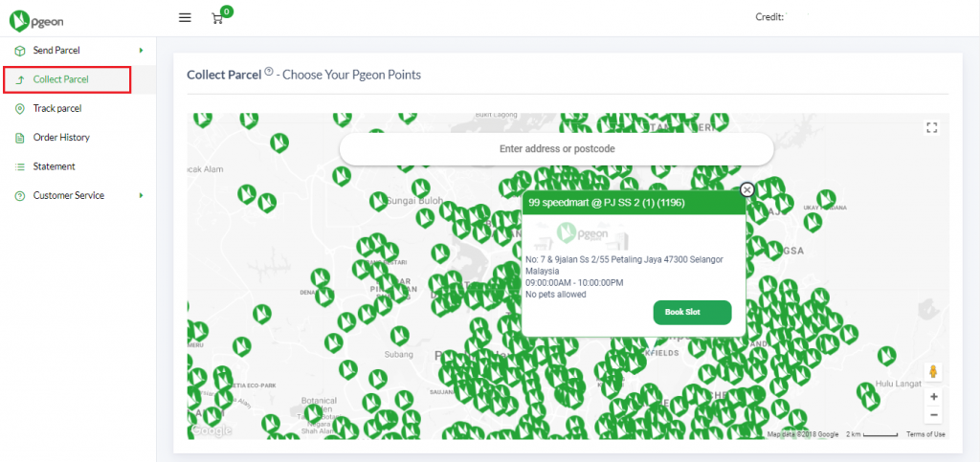Click the address text No: 7 & 9jalan Ss 2/55

624,265
